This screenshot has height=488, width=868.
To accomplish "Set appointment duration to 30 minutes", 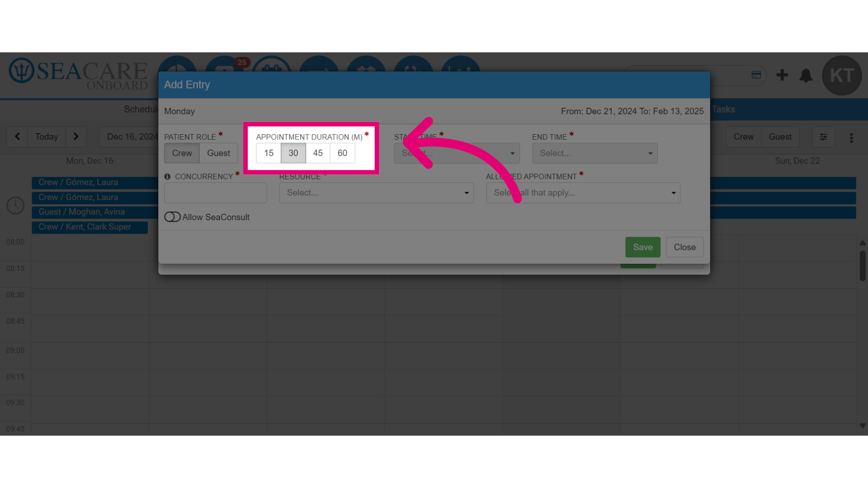I will [x=293, y=153].
